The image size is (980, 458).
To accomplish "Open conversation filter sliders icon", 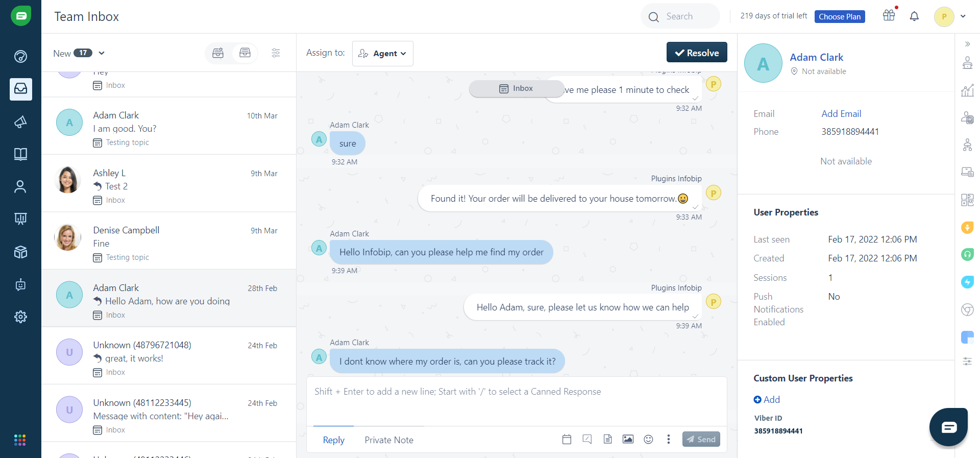I will [276, 53].
